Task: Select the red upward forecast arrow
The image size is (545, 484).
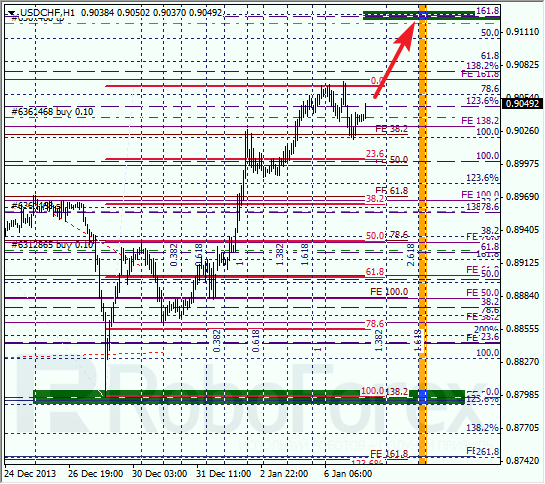Action: click(x=395, y=59)
